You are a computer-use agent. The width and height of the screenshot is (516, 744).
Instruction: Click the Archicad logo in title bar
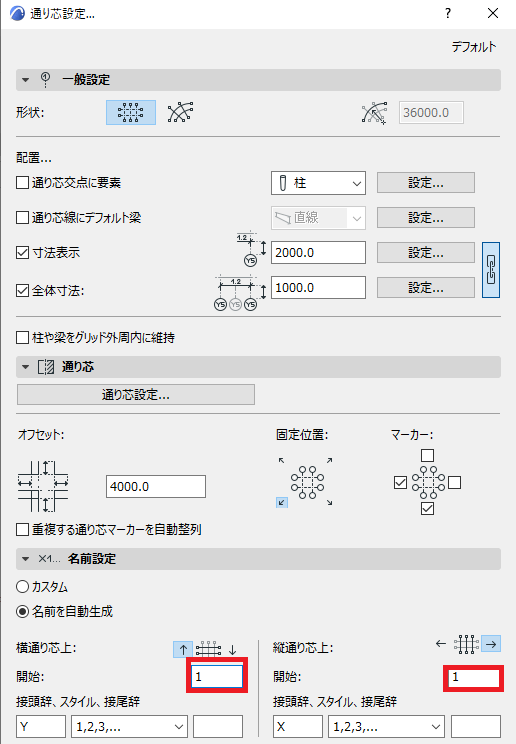pos(17,13)
